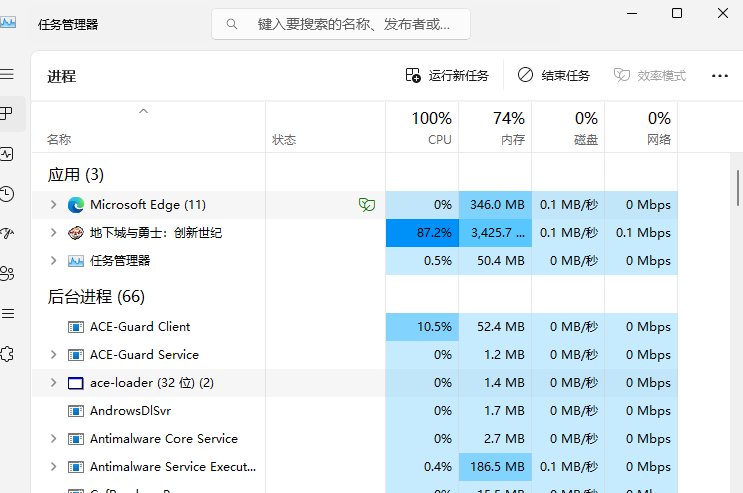Open the Startup apps sidebar icon
Viewport: 743px width, 493px height.
click(x=7, y=233)
